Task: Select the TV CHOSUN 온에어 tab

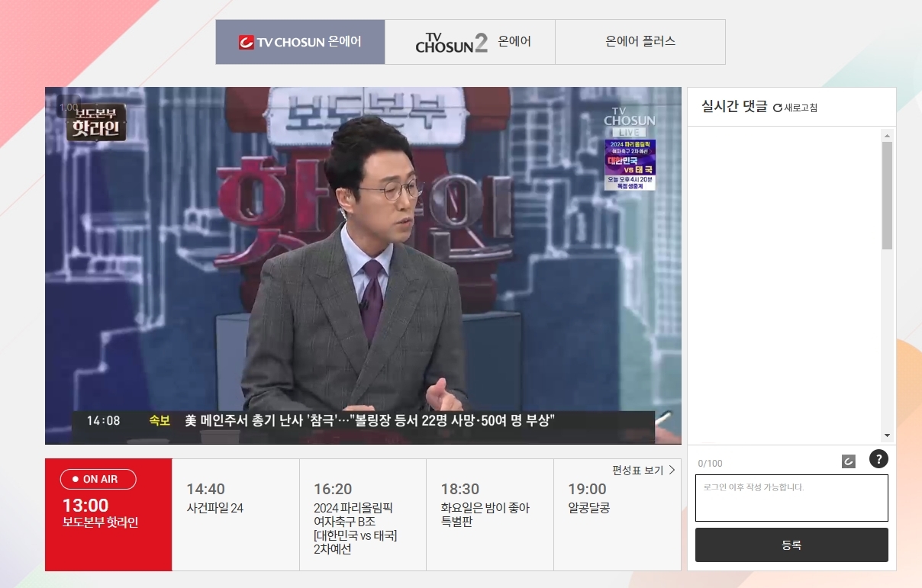Action: click(300, 42)
